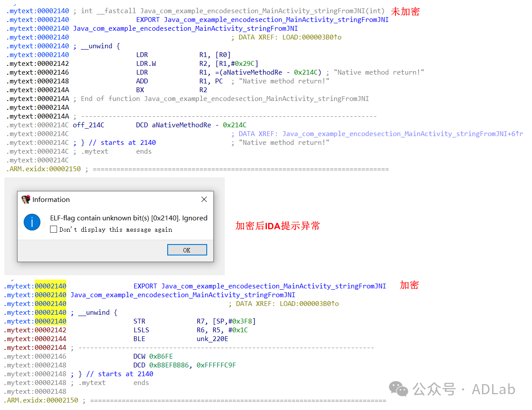The width and height of the screenshot is (532, 410).
Task: Follow the unk_220E branch target
Action: (212, 339)
